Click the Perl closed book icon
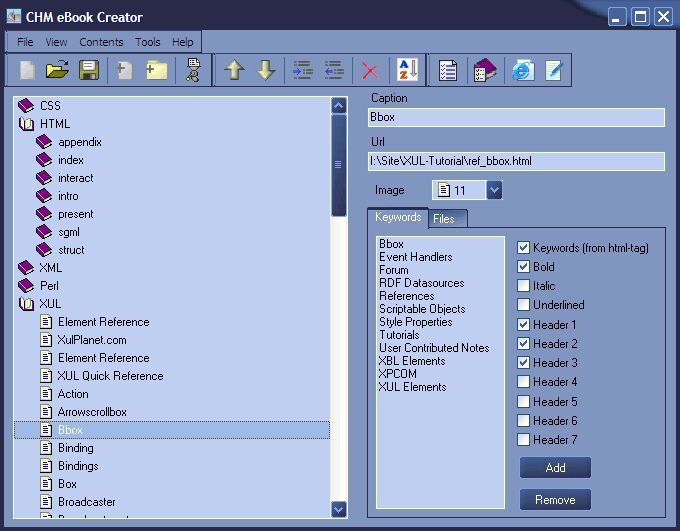This screenshot has width=680, height=531. (x=26, y=285)
